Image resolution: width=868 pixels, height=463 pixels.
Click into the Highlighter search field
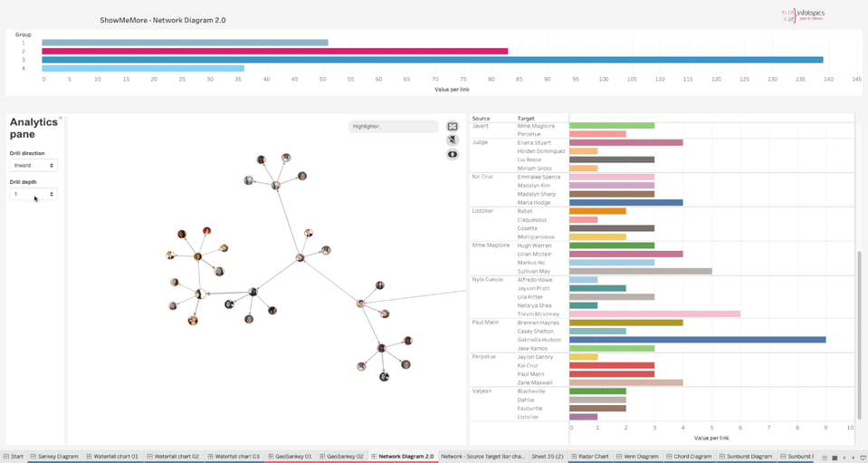click(x=393, y=127)
